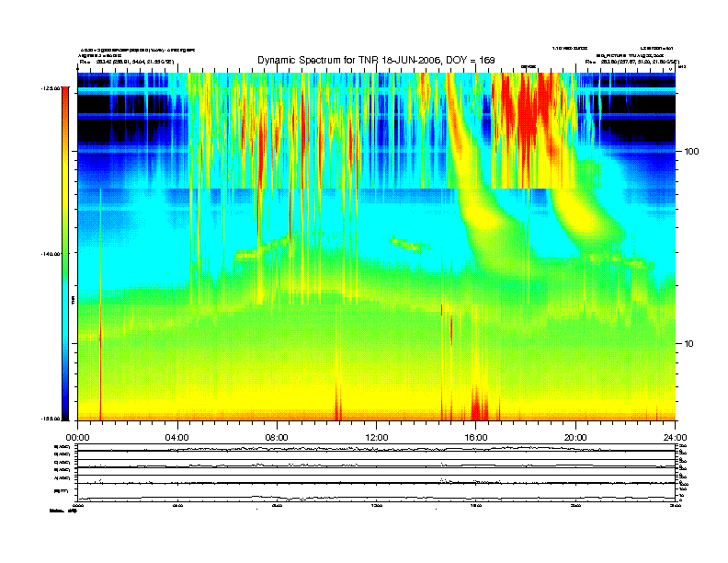
Task: Click the 'Dynamic Spectrum for TNR' plot title
Action: 376,60
